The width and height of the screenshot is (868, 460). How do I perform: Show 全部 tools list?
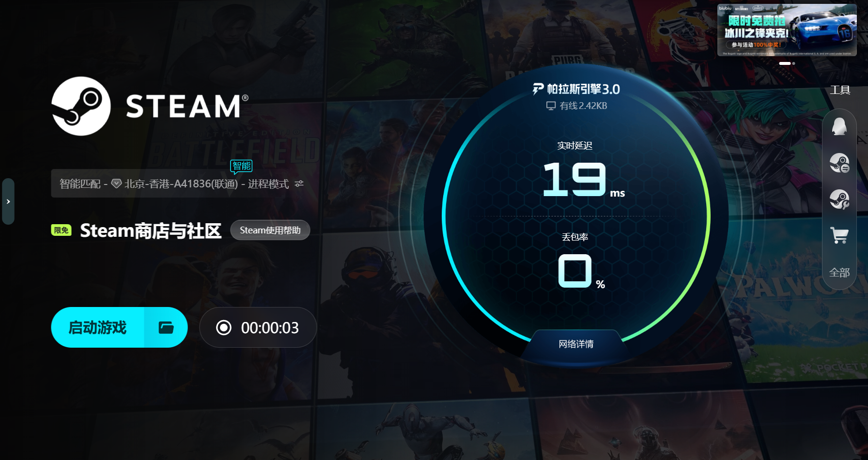coord(839,273)
